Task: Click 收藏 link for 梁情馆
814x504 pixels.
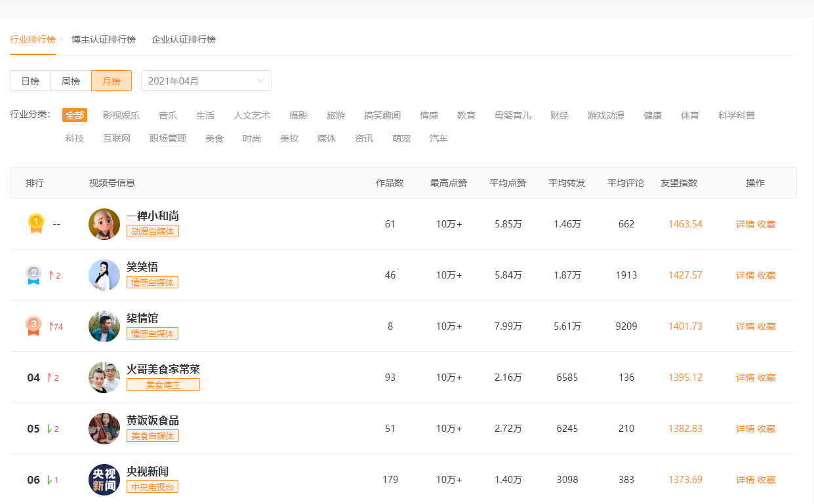Action: click(767, 326)
